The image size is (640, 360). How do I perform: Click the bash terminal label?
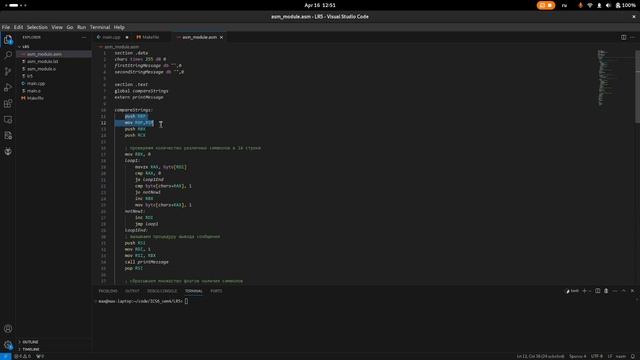(572, 291)
